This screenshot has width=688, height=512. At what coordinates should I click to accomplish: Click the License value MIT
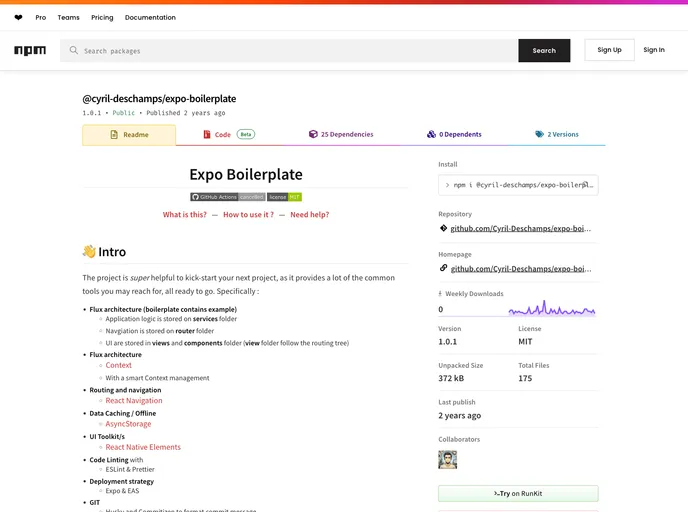coord(525,341)
